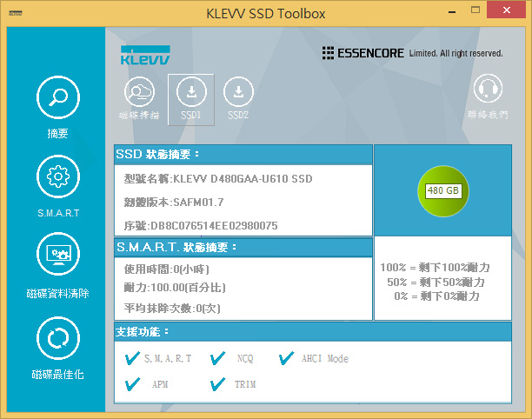Click the ESSENCORE logo
The height and width of the screenshot is (419, 532).
(362, 53)
